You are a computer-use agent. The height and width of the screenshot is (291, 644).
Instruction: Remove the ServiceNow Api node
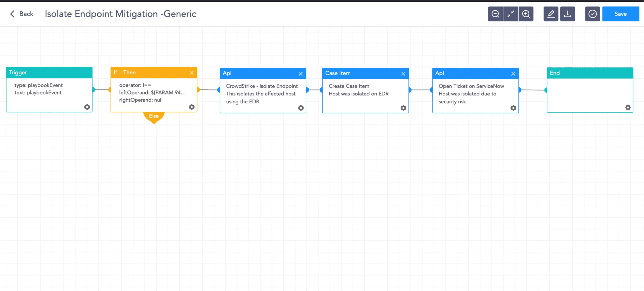pyautogui.click(x=513, y=74)
